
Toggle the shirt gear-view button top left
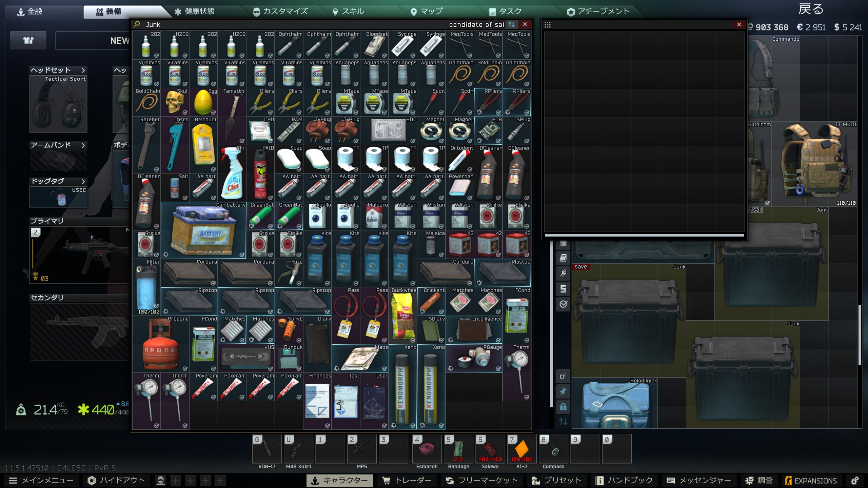click(28, 40)
